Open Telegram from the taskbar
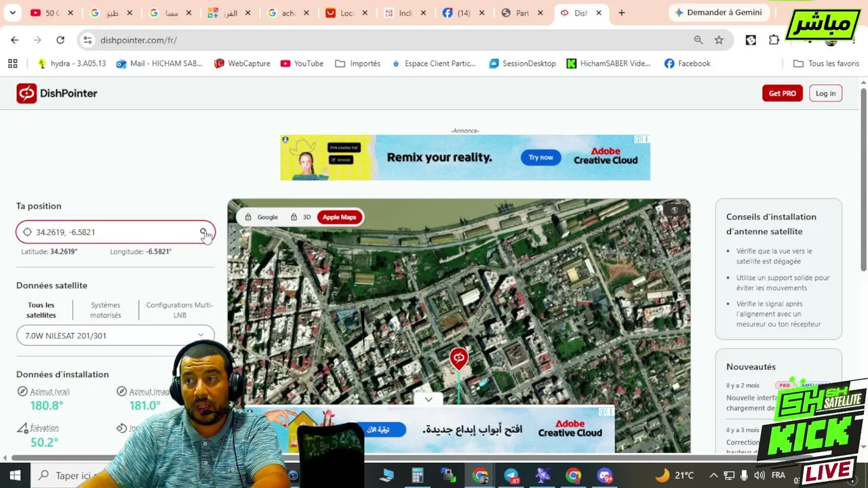This screenshot has width=868, height=488. pos(511,476)
